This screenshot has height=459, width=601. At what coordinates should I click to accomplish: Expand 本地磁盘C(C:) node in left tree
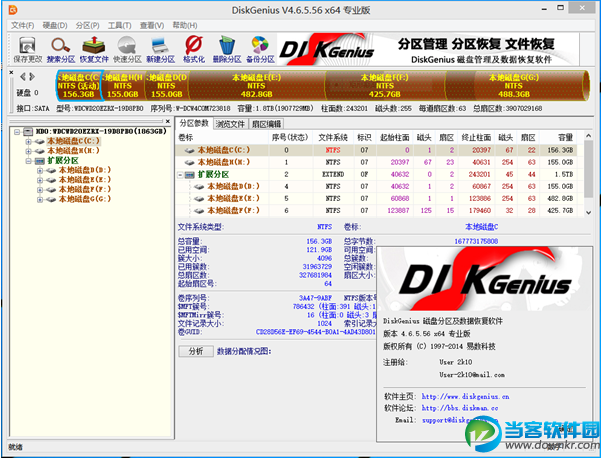click(28, 141)
